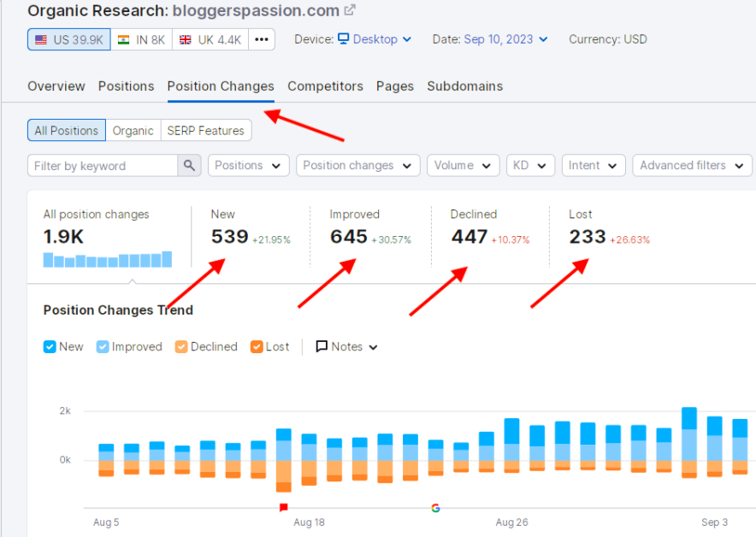Select the UK 4.4K database button
The image size is (756, 537).
click(210, 39)
